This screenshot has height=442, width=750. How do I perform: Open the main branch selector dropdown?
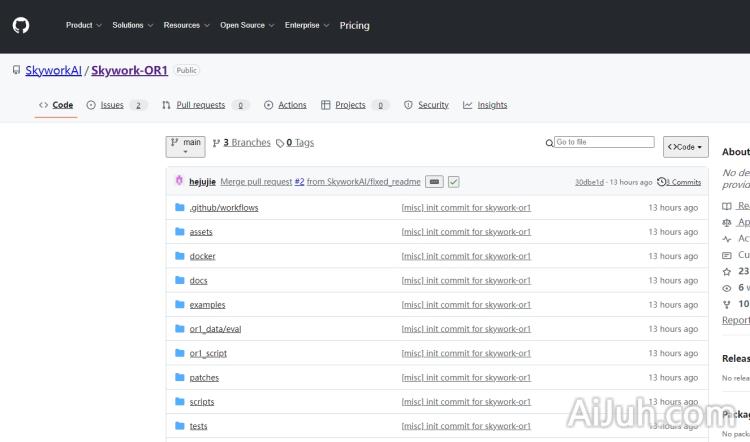pos(185,146)
